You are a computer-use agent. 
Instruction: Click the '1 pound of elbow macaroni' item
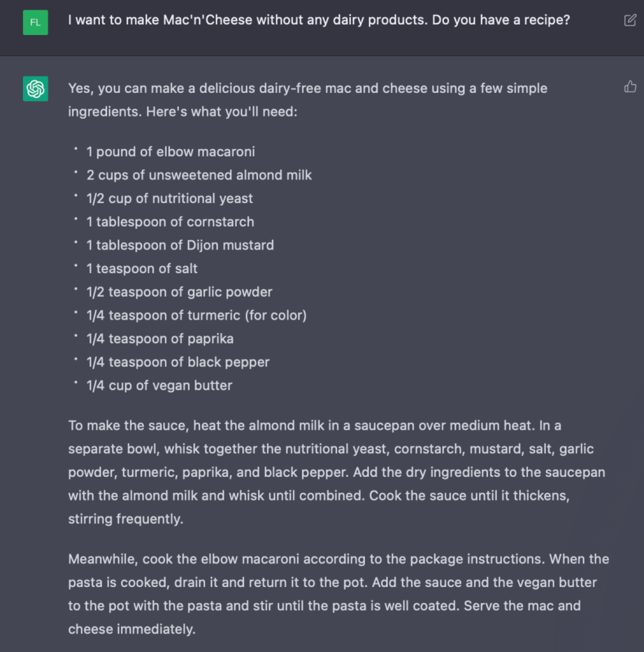coord(171,152)
